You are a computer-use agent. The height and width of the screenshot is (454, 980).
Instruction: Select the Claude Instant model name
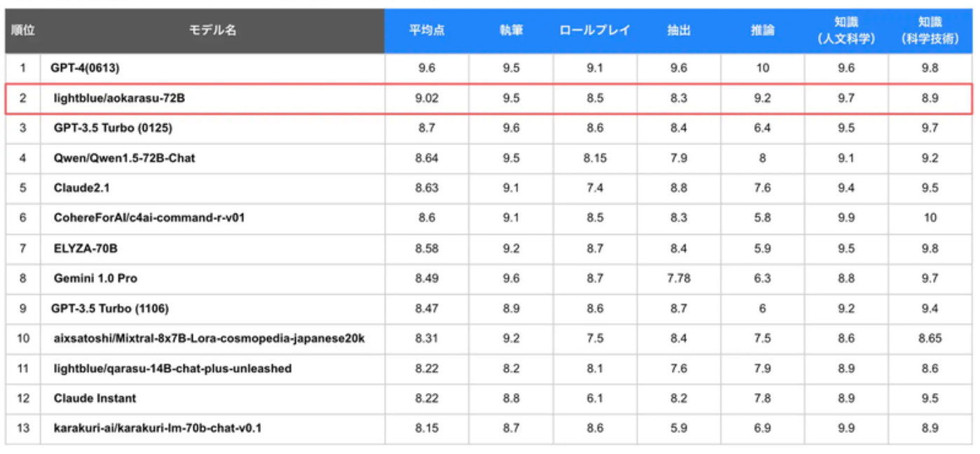tap(95, 398)
